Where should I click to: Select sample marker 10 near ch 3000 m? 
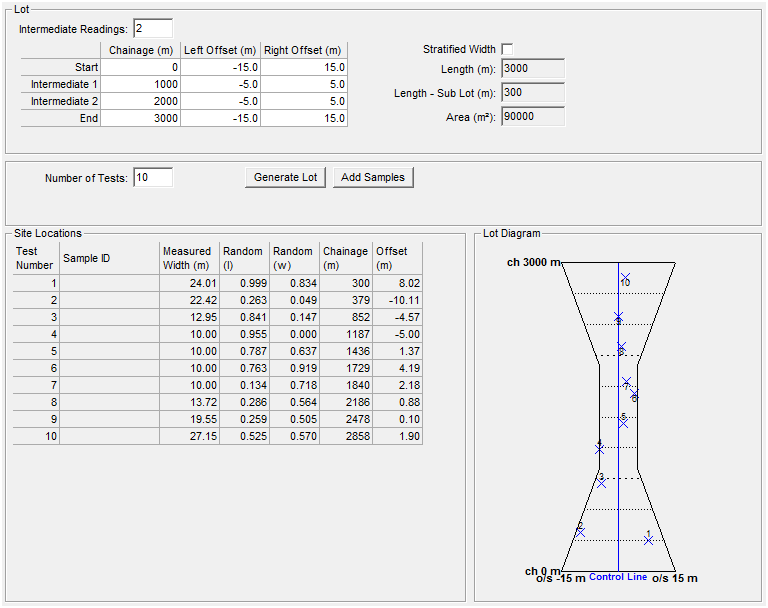coord(625,278)
